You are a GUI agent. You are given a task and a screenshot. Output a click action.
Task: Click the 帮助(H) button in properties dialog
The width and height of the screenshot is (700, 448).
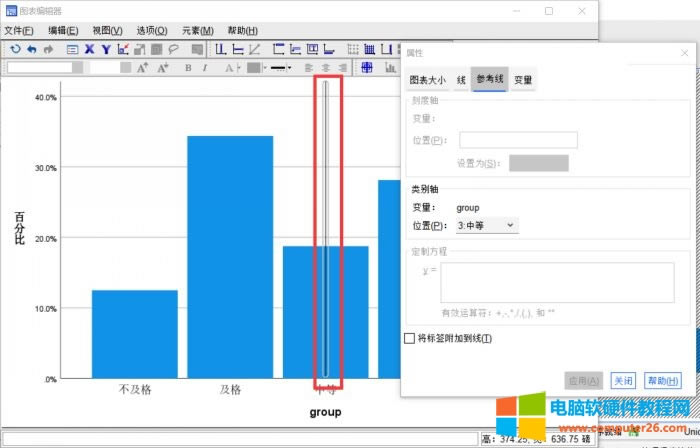point(662,381)
